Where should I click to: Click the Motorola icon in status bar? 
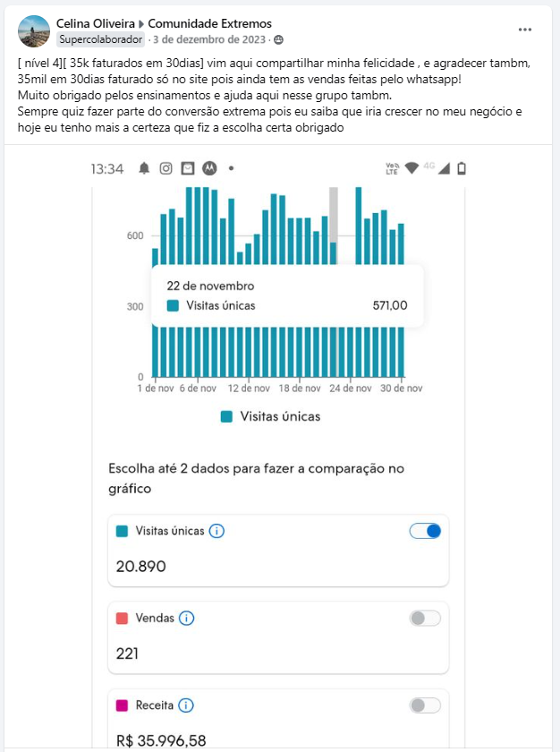209,168
